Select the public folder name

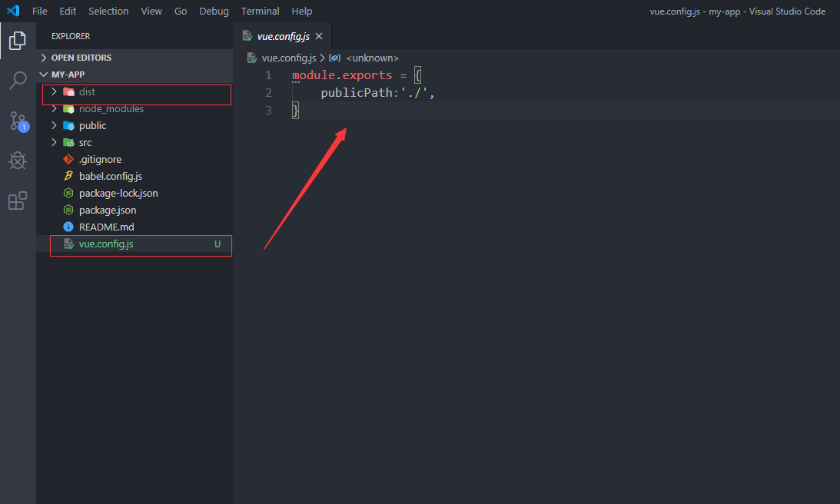93,126
